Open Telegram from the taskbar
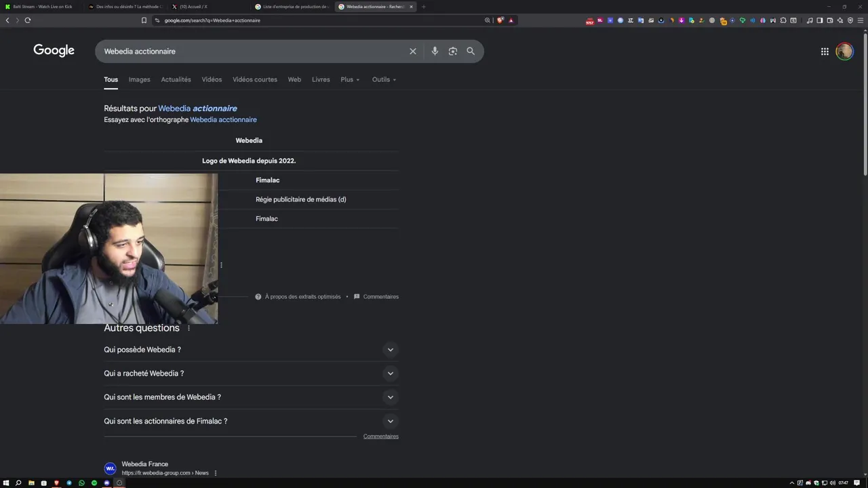The height and width of the screenshot is (488, 868). 69,483
